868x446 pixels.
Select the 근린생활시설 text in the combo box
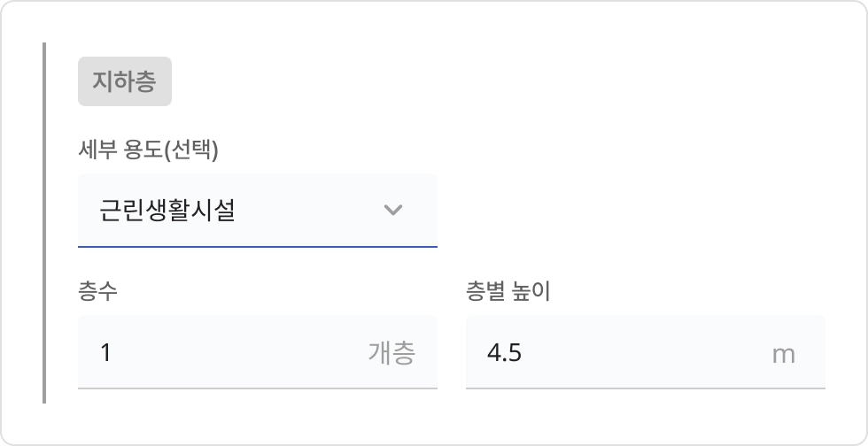[167, 211]
